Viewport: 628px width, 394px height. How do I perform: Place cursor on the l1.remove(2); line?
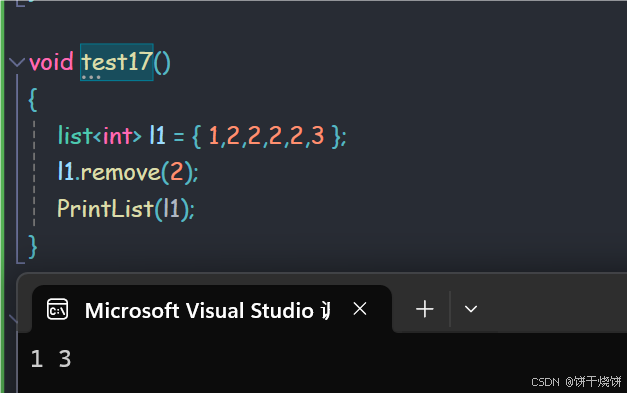(x=128, y=172)
